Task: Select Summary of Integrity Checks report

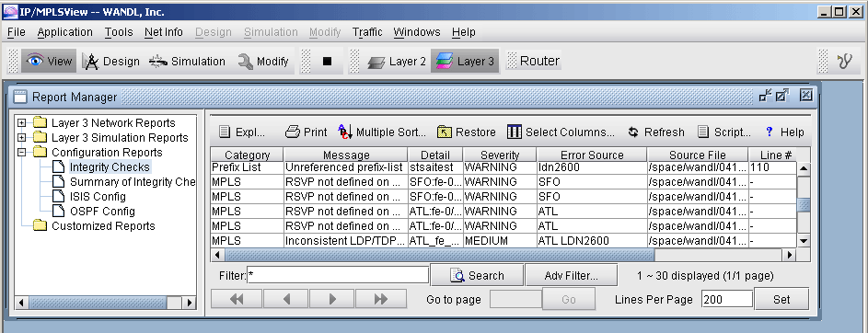Action: coord(133,182)
